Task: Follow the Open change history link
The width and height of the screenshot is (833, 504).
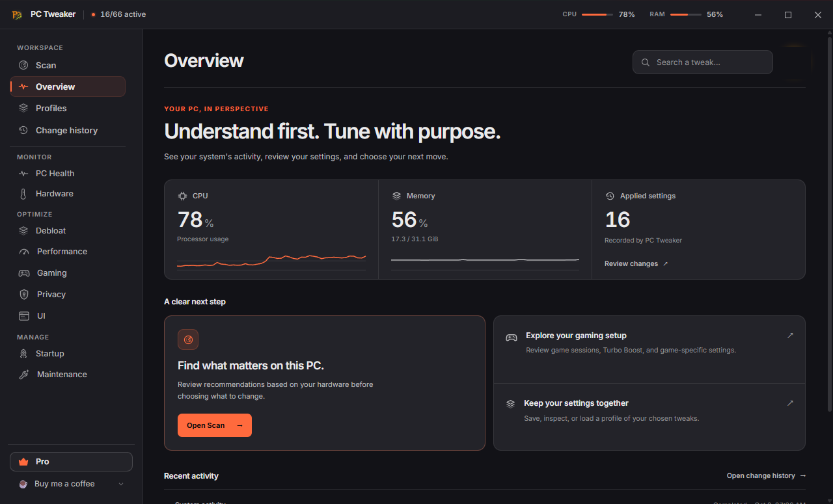Action: click(x=767, y=475)
